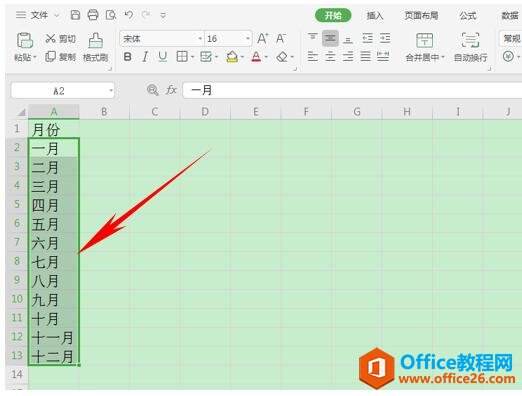This screenshot has width=522, height=396.
Task: Apply the red font color A
Action: point(256,57)
